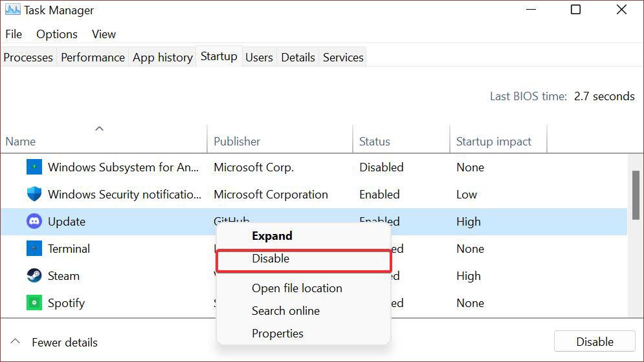Select the Windows Security notificatio... row
The image size is (644, 362).
[x=314, y=194]
